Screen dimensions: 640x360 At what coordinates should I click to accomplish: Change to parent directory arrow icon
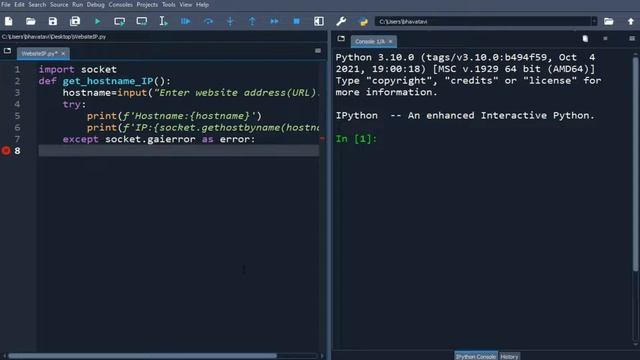click(x=631, y=21)
